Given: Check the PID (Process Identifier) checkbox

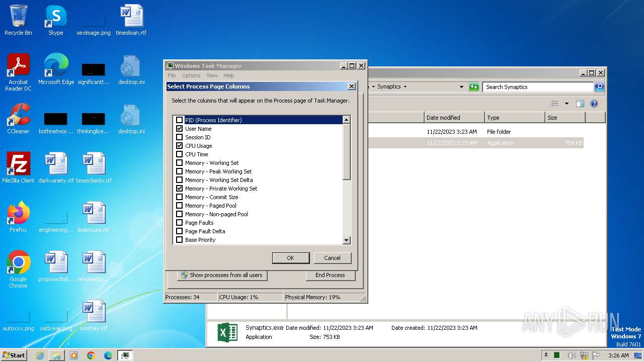Looking at the screenshot, I should pyautogui.click(x=180, y=120).
